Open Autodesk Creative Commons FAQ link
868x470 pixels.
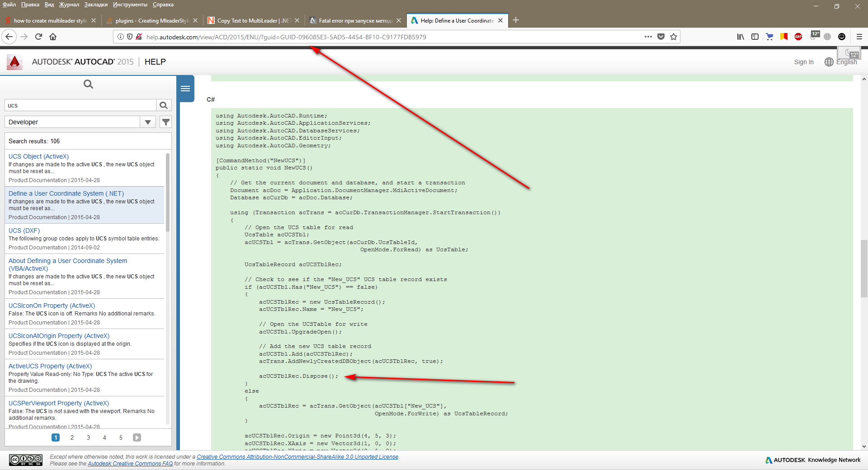[x=130, y=464]
